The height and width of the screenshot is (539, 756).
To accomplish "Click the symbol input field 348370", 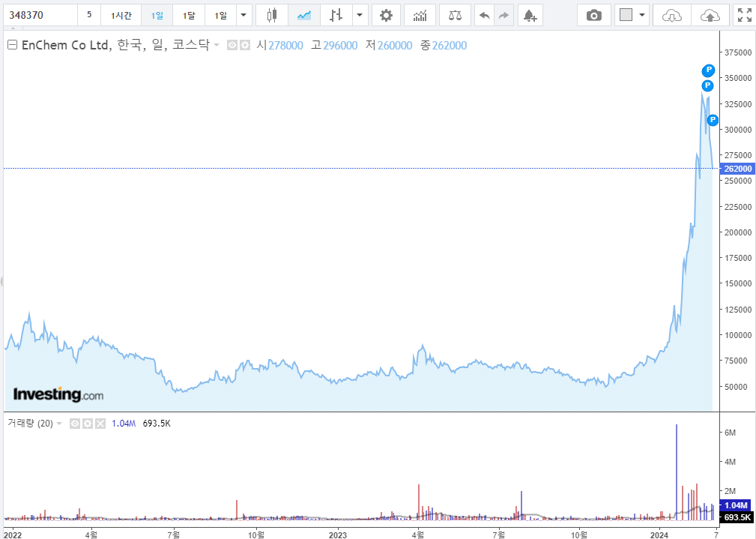I will (40, 15).
